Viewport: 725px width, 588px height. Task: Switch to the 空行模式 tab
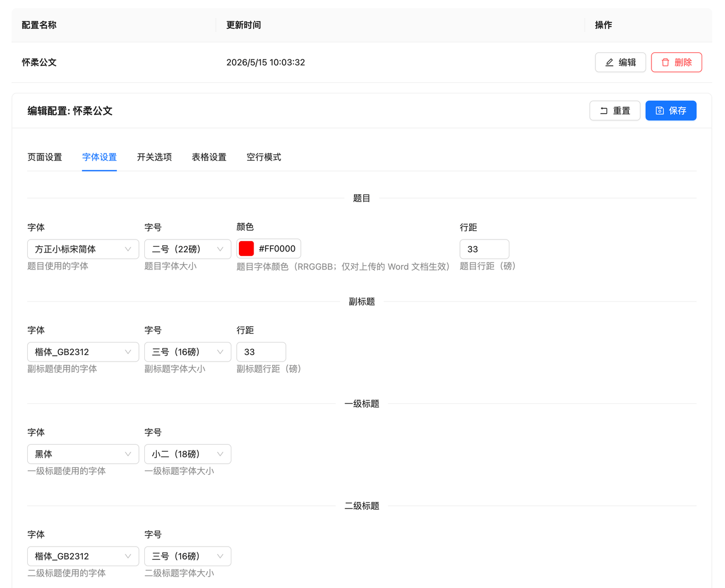coord(264,157)
